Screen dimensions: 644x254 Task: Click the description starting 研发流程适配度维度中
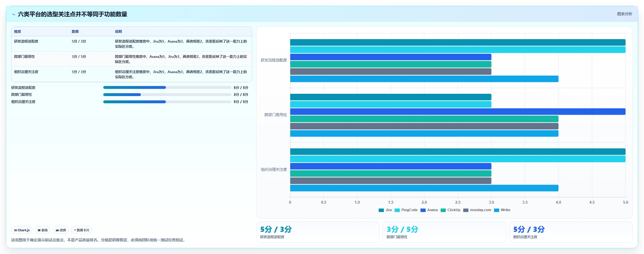(x=181, y=44)
